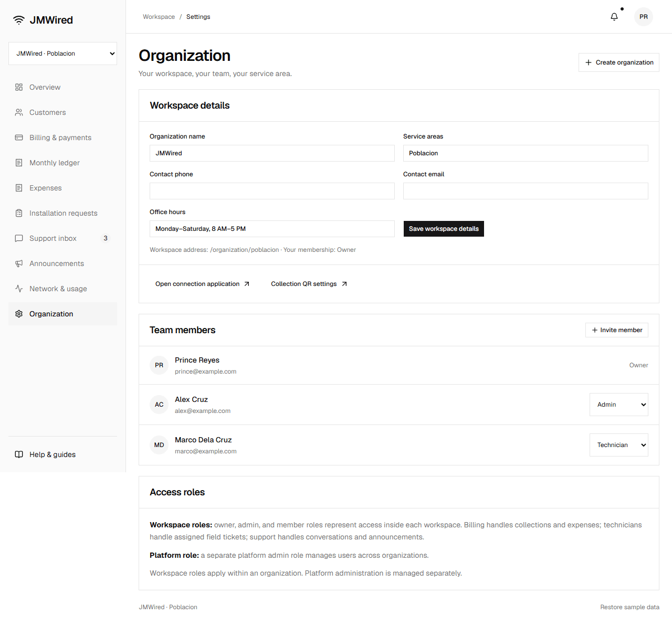Click the Installation requests clipboard icon
Screen dimensions: 672x626
(19, 213)
